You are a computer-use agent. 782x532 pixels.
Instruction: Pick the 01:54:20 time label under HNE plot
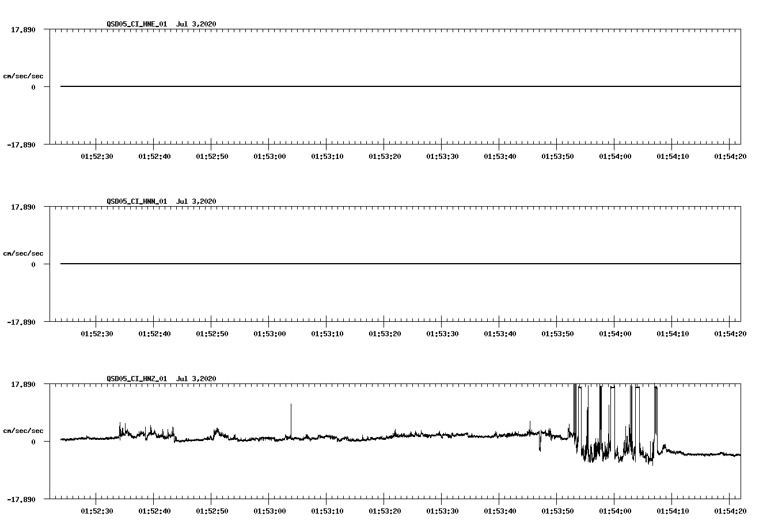730,156
